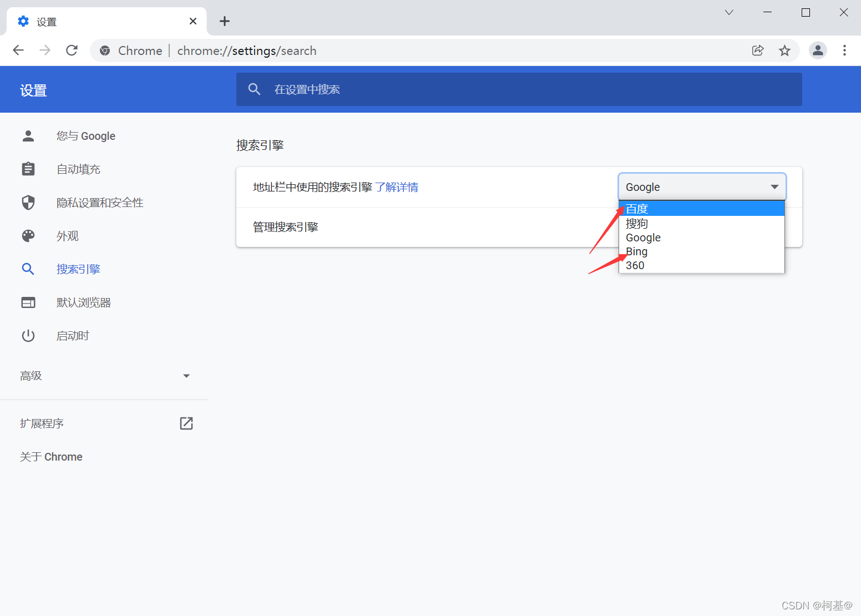
Task: Close the Chrome window
Action: click(x=844, y=12)
